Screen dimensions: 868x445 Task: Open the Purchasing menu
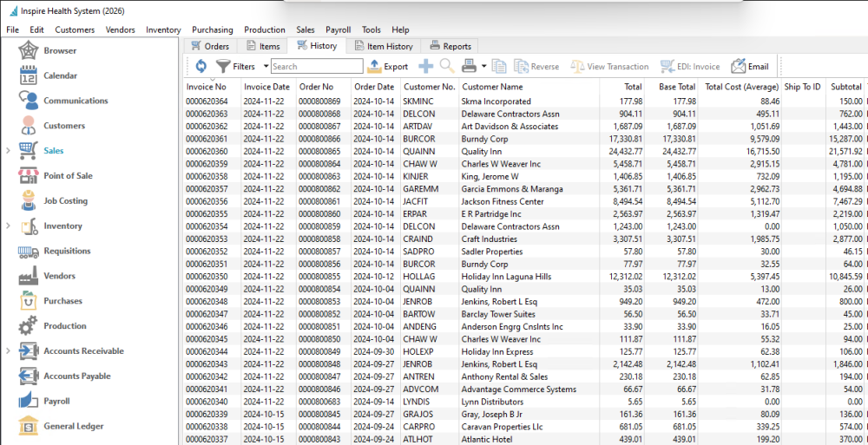tap(213, 29)
